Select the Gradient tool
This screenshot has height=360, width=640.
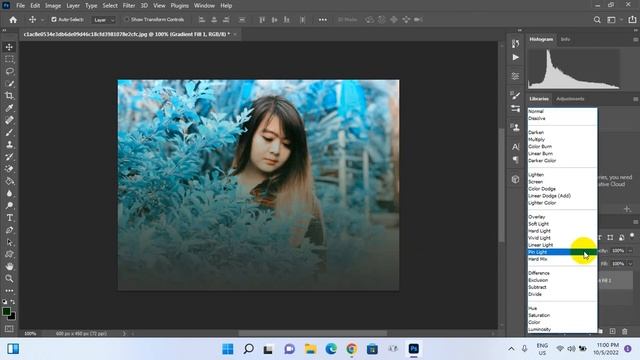click(x=9, y=181)
